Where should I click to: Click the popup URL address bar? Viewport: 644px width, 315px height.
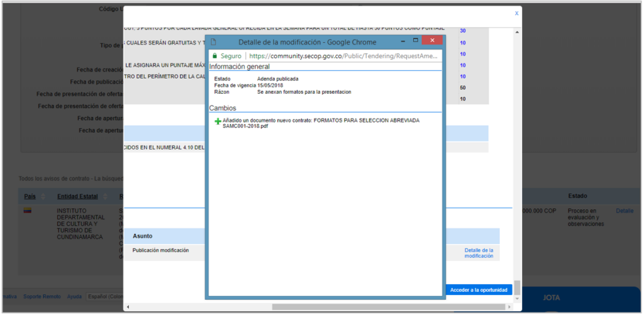coord(340,56)
